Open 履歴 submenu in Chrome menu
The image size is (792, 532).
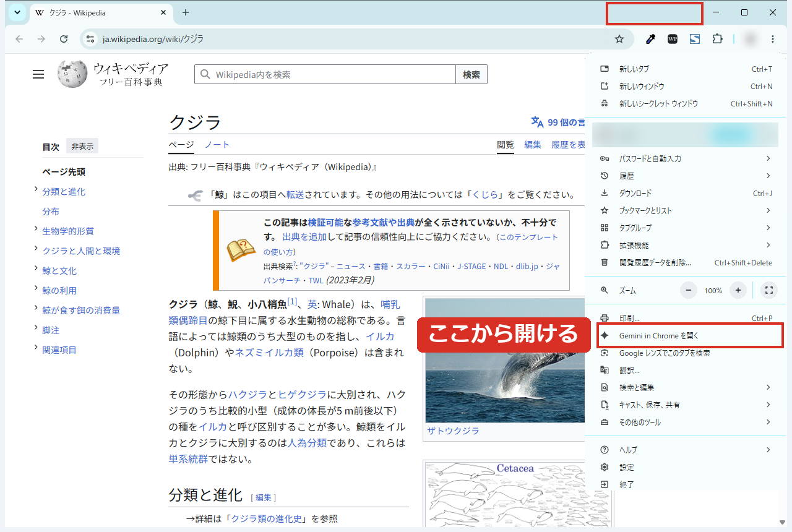coord(685,176)
